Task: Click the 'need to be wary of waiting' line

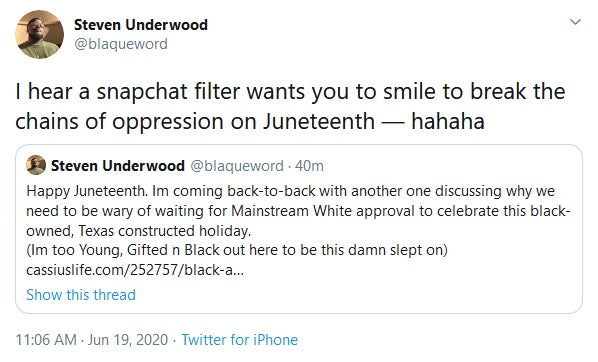Action: click(x=298, y=211)
